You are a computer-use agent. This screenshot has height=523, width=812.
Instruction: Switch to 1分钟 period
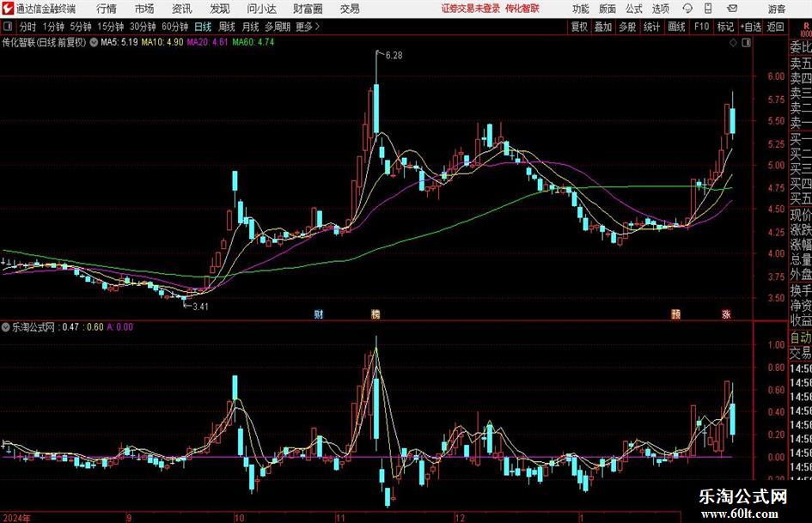(x=53, y=27)
